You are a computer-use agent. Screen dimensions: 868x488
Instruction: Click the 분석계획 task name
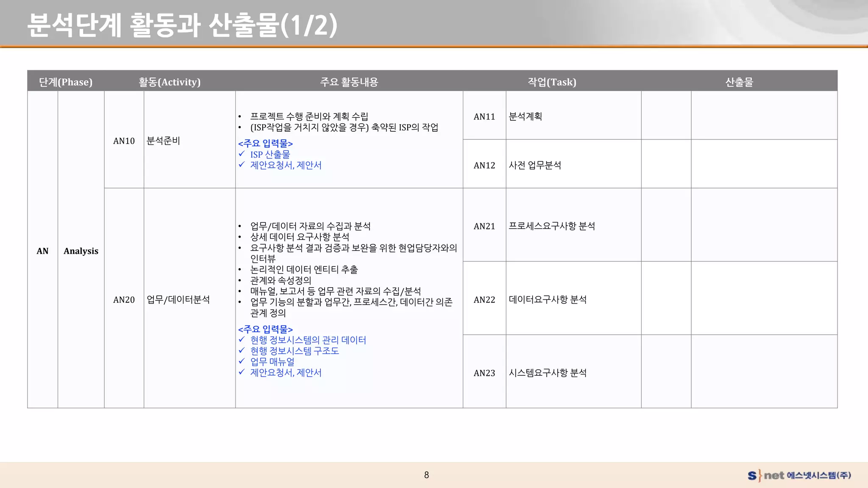[x=525, y=116]
